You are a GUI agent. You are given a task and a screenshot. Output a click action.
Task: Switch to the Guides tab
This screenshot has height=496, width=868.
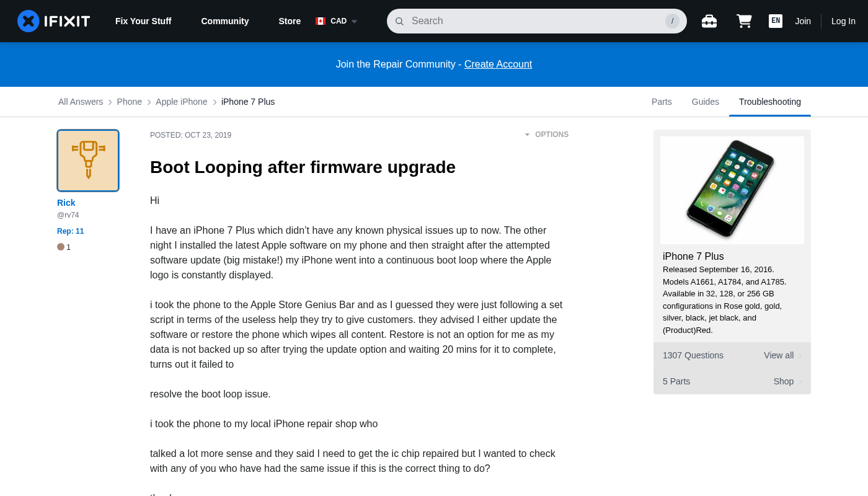tap(705, 102)
